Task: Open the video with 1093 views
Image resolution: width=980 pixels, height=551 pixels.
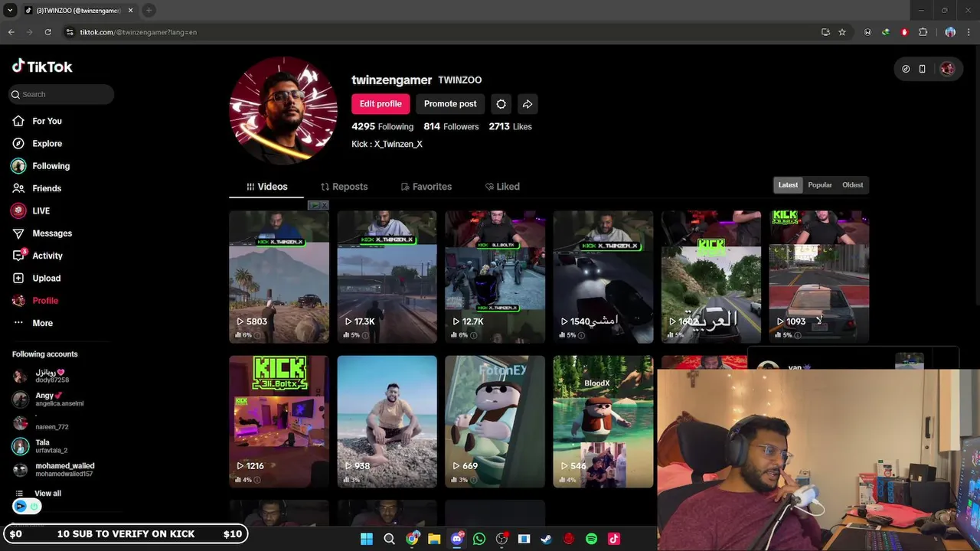Action: 819,277
